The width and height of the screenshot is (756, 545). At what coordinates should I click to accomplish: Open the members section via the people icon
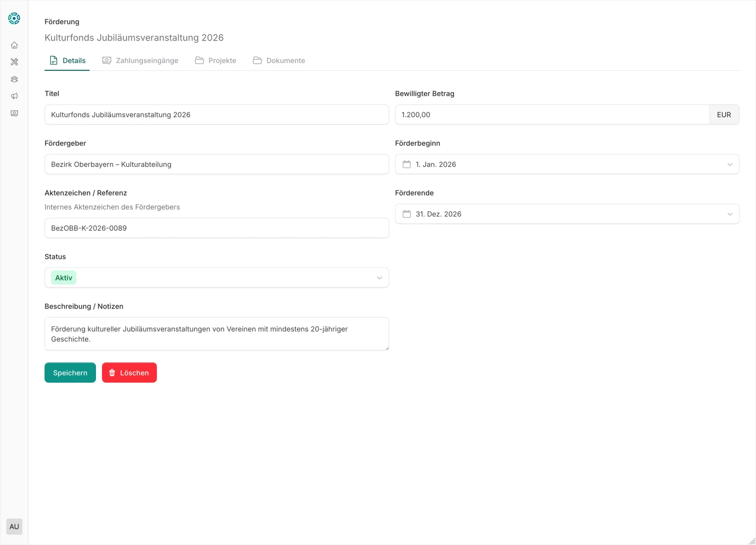click(x=14, y=79)
